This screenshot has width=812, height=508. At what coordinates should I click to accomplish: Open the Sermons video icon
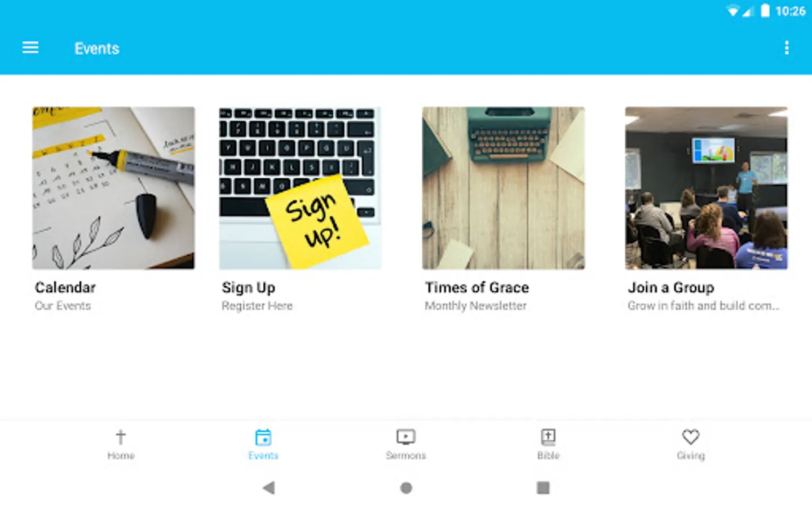pos(406,437)
